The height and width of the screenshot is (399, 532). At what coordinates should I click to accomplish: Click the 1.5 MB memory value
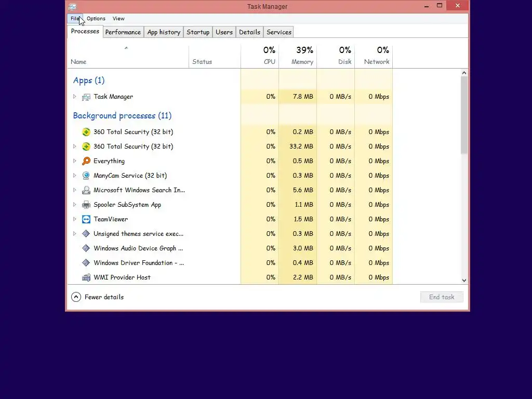pyautogui.click(x=303, y=219)
